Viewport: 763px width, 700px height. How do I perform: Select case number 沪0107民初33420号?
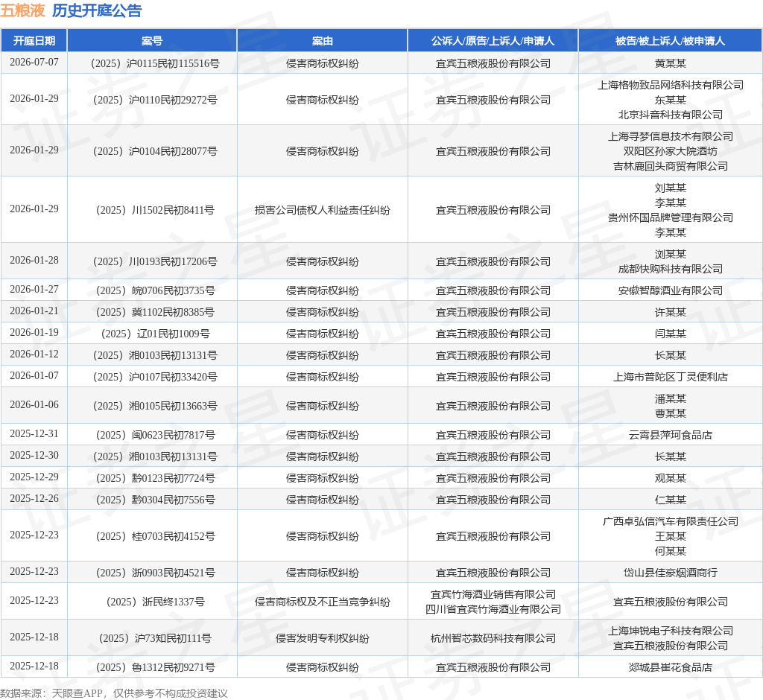point(155,377)
